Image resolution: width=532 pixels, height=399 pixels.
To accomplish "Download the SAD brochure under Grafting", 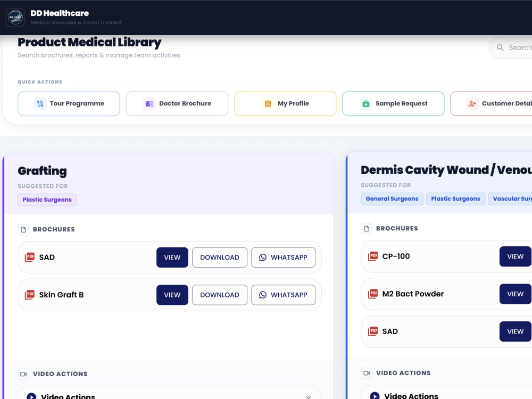I will click(x=220, y=257).
